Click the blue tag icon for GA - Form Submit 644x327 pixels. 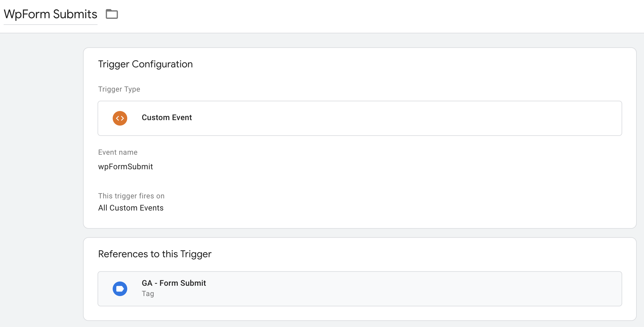click(x=120, y=289)
